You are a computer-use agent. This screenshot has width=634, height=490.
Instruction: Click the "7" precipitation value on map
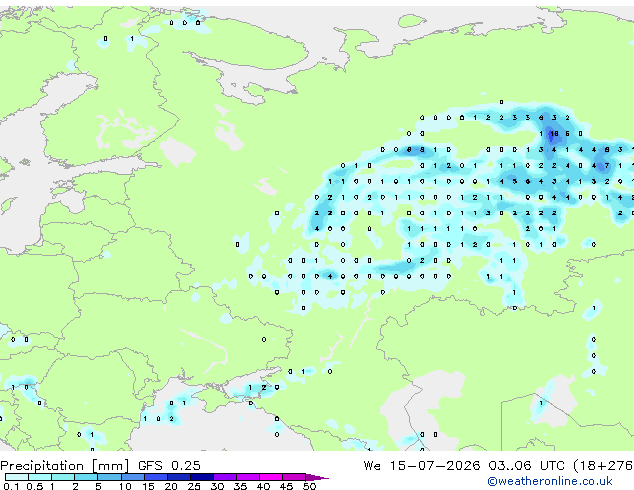[x=607, y=165]
